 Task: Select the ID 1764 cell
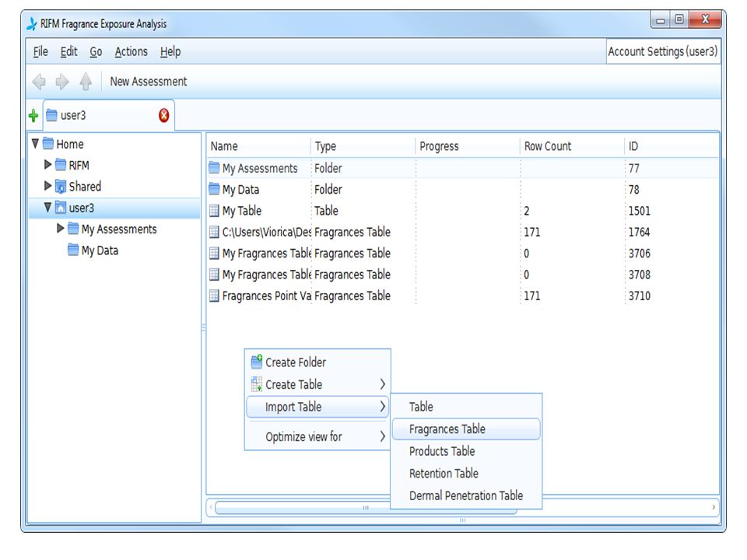point(640,232)
